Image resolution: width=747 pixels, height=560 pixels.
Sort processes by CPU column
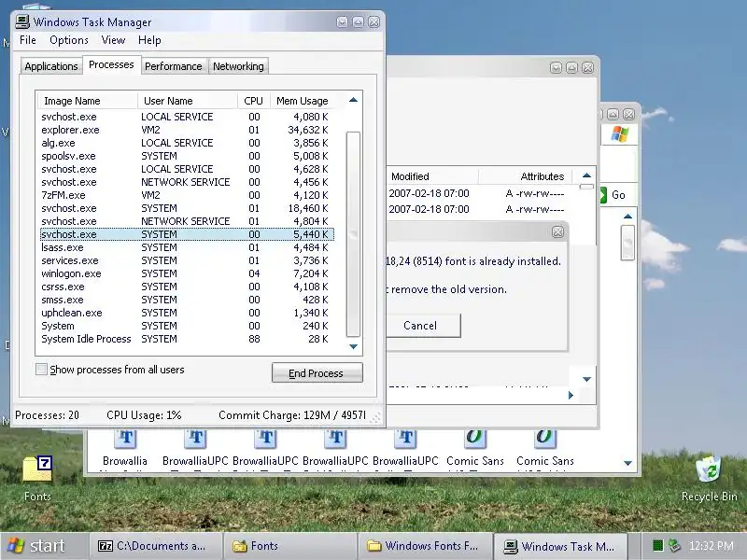tap(253, 101)
